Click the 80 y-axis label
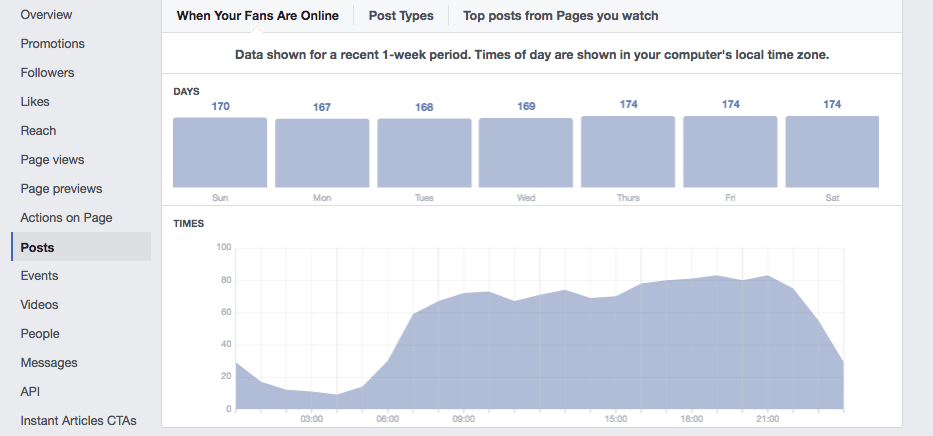Image resolution: width=933 pixels, height=436 pixels. point(226,280)
